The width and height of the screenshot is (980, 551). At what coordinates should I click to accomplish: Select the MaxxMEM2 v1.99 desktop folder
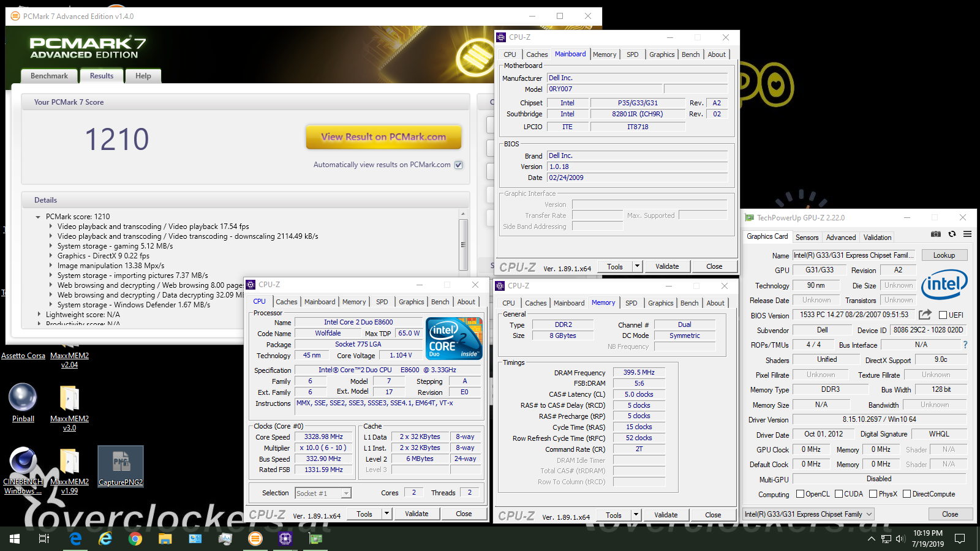(69, 470)
